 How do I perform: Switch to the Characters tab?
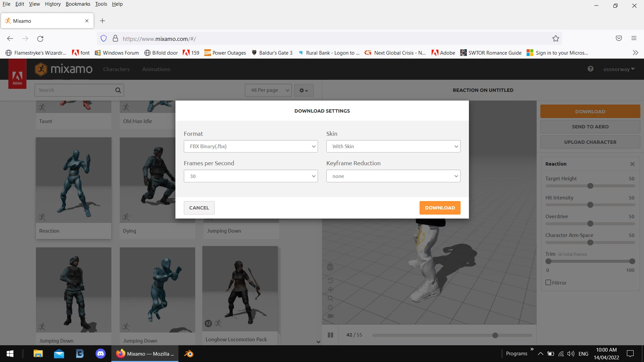116,69
